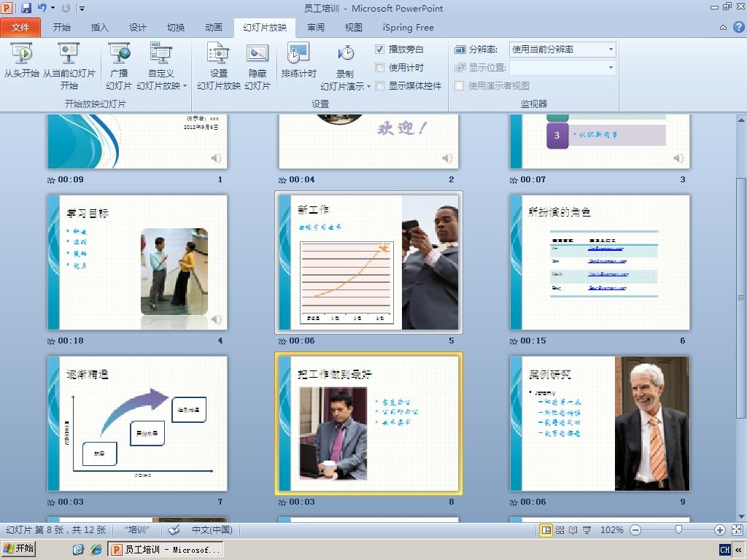Select slide 6 thumbnail titled 新扮演的角色

click(600, 262)
